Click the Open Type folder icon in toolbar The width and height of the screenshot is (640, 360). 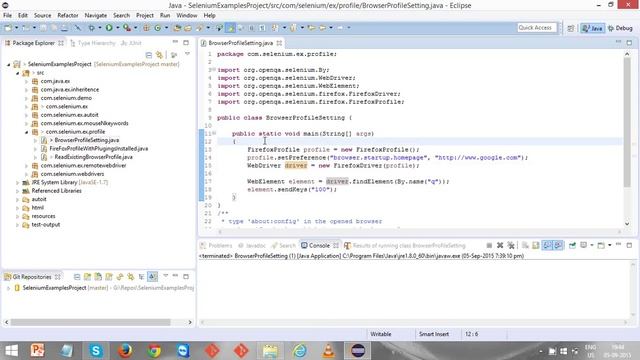point(177,28)
